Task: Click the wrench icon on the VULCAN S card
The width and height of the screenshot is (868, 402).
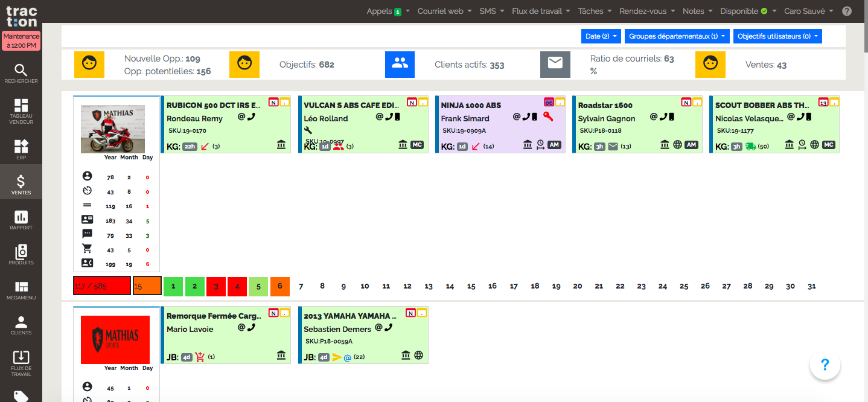Action: 308,130
